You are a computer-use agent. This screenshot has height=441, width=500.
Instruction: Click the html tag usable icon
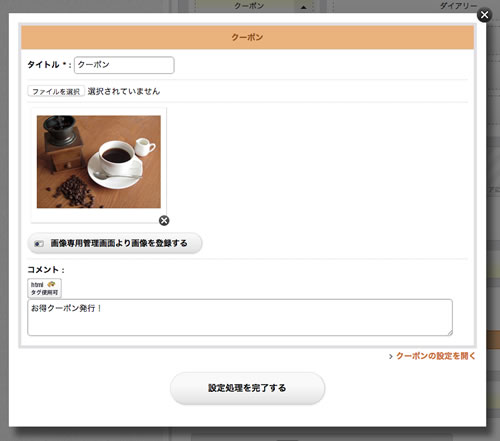pos(44,288)
